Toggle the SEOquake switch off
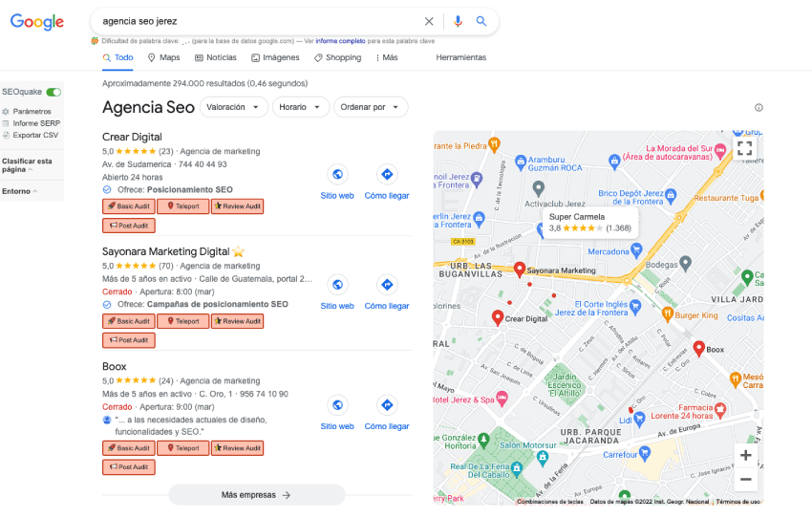812x518 pixels. tap(53, 92)
